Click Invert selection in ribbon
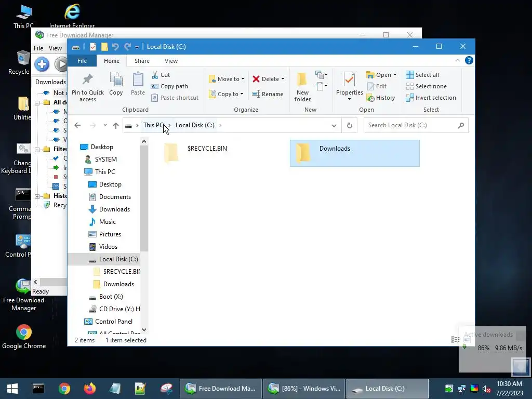 coord(431,98)
